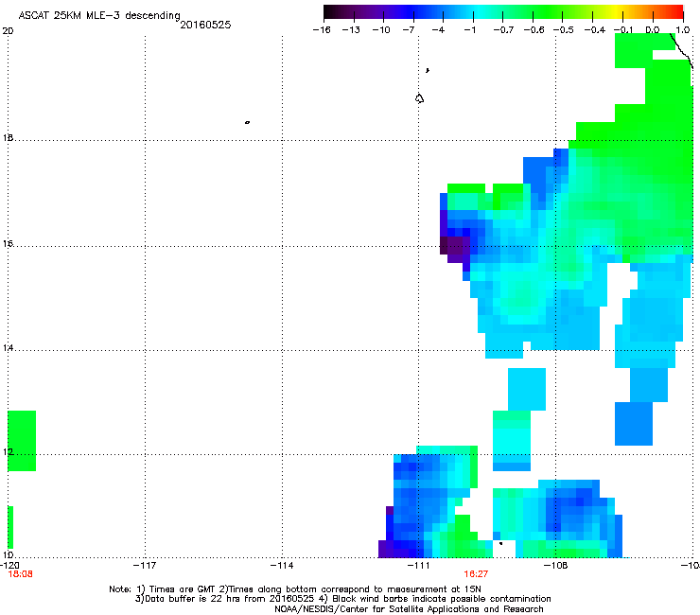Click the small island outline left of -114 longitude

point(247,122)
